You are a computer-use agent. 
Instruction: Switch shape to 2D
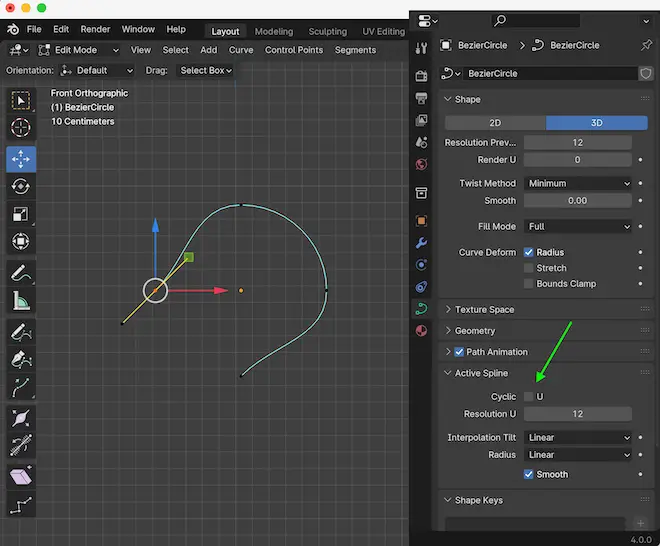495,122
